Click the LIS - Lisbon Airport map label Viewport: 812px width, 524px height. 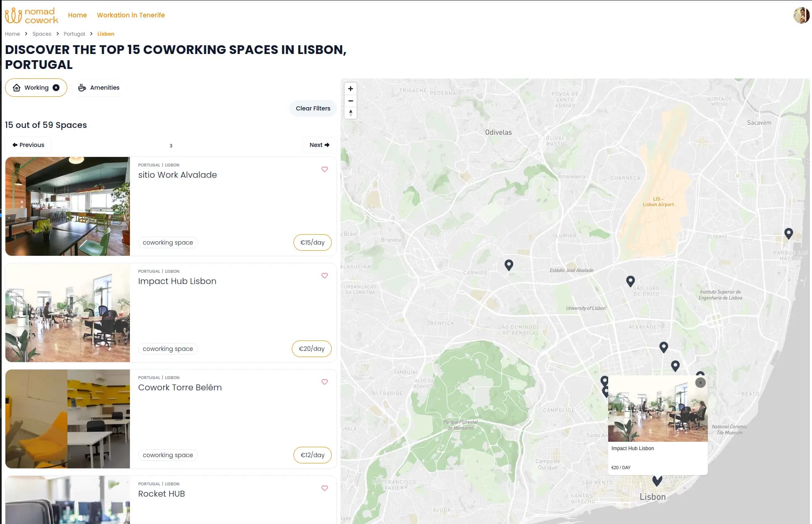658,202
